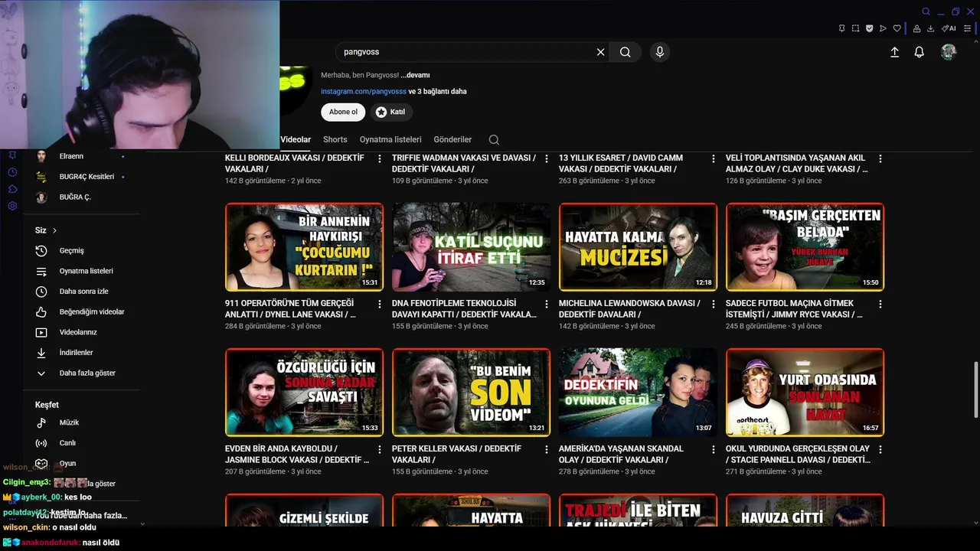The height and width of the screenshot is (551, 980).
Task: Open BUGR4Ç Kesitleri subscription
Action: click(87, 177)
